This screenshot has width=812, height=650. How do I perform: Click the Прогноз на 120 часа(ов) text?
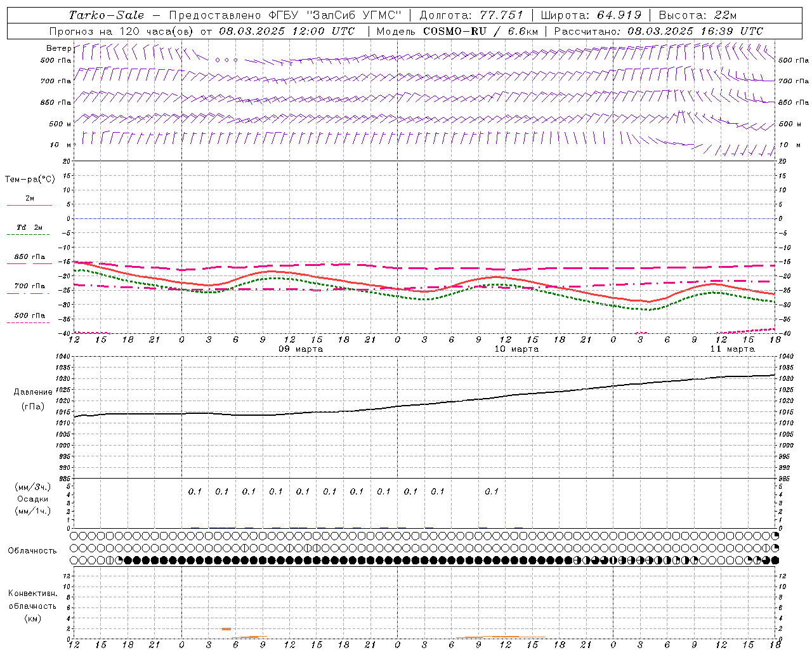[x=122, y=31]
